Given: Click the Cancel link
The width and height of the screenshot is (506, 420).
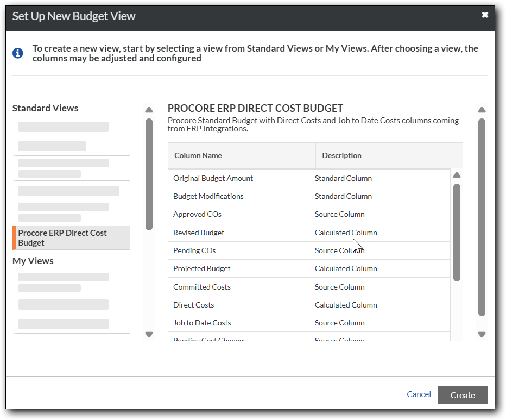Looking at the screenshot, I should click(419, 394).
